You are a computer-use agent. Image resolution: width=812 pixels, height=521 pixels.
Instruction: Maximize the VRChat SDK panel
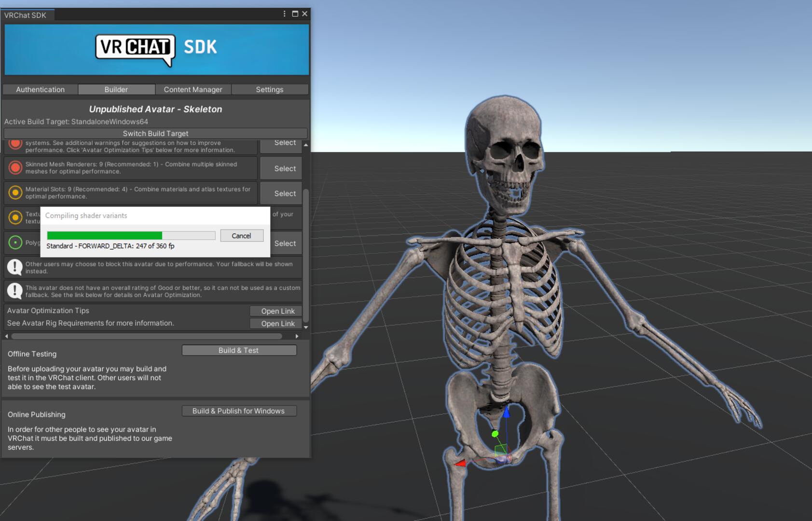[295, 14]
